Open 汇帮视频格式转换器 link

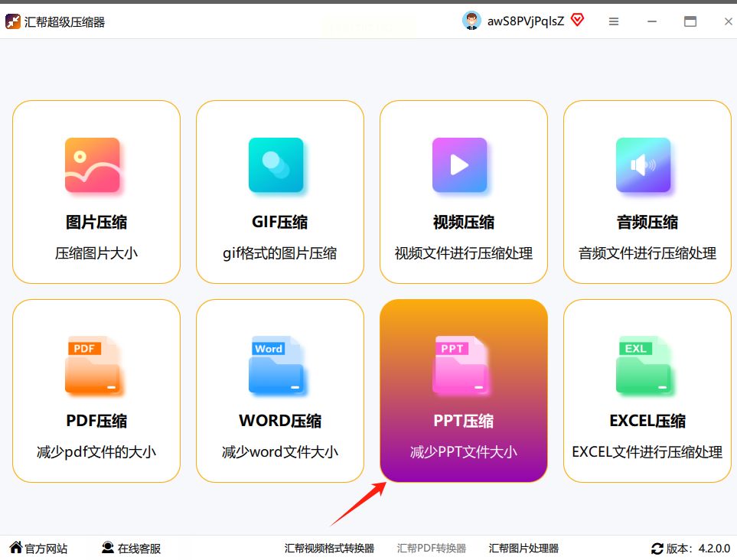[329, 549]
